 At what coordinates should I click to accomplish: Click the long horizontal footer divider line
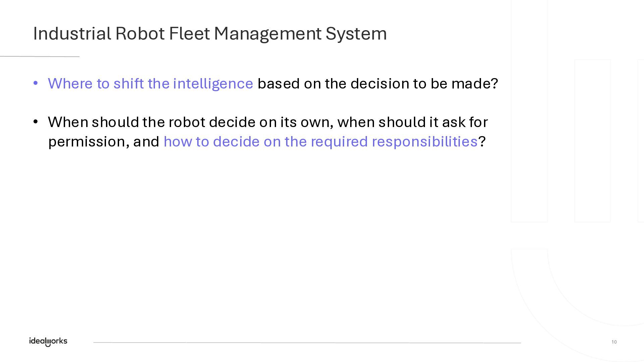click(x=307, y=343)
